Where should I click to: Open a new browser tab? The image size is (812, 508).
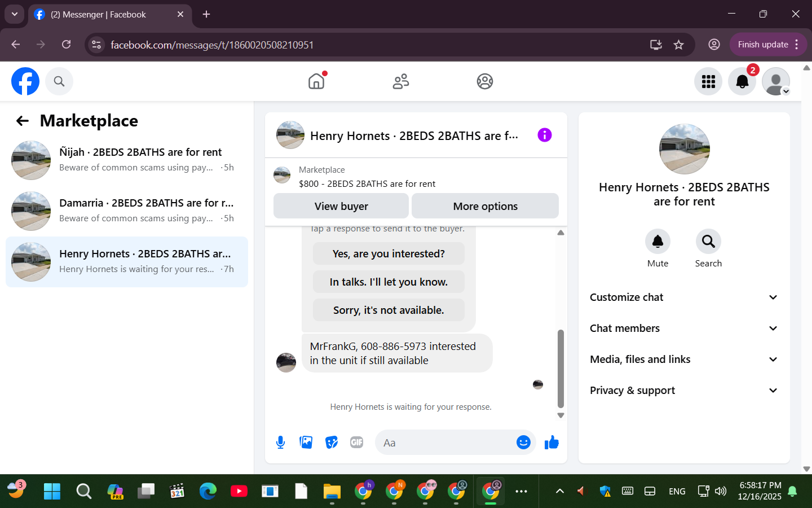(206, 15)
